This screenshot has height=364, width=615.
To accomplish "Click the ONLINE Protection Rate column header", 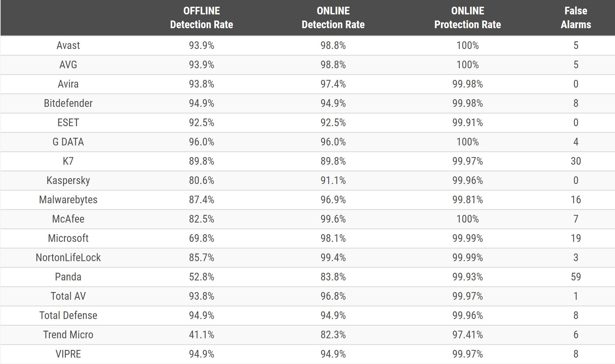I will tap(467, 18).
